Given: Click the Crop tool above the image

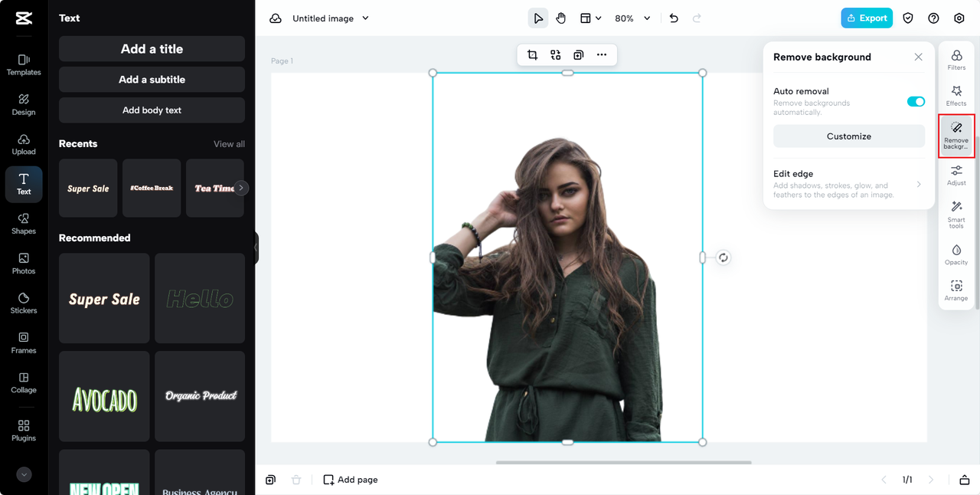Looking at the screenshot, I should click(x=532, y=55).
